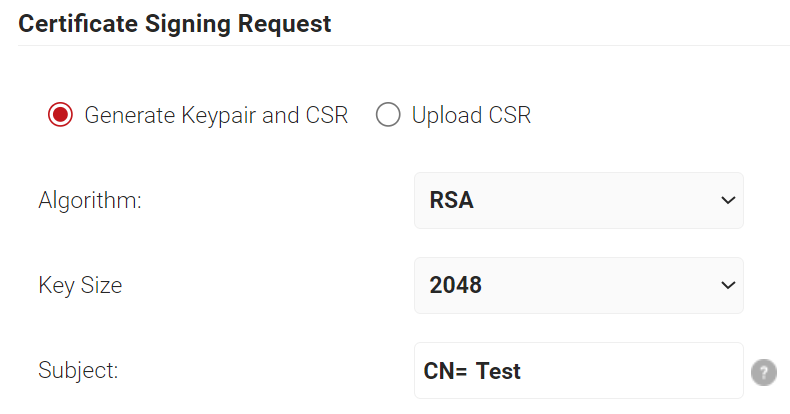Click the 'Generate Keypair and CSR' option label

216,115
